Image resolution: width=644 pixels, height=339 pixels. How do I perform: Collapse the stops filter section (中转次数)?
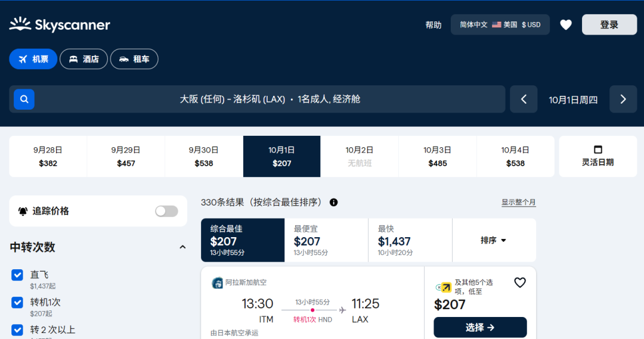click(182, 247)
